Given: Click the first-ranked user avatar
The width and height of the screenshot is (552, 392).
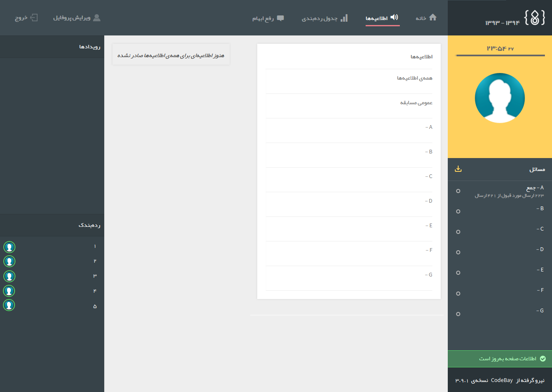Looking at the screenshot, I should 9,247.
